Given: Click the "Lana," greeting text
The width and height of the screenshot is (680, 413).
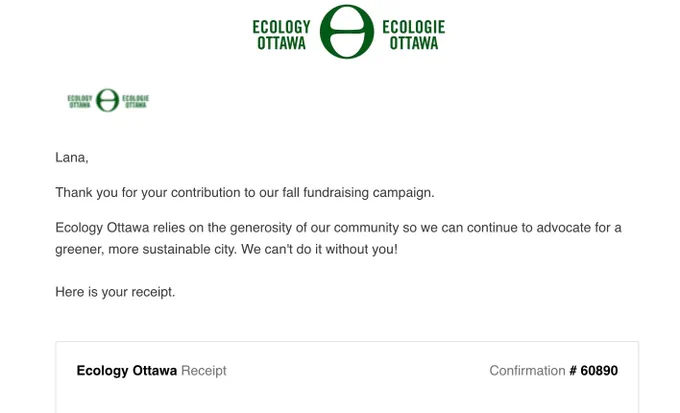Looking at the screenshot, I should pyautogui.click(x=72, y=157).
